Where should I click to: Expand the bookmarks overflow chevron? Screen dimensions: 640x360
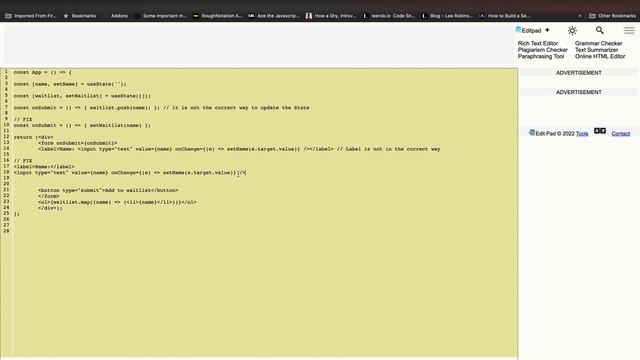580,16
